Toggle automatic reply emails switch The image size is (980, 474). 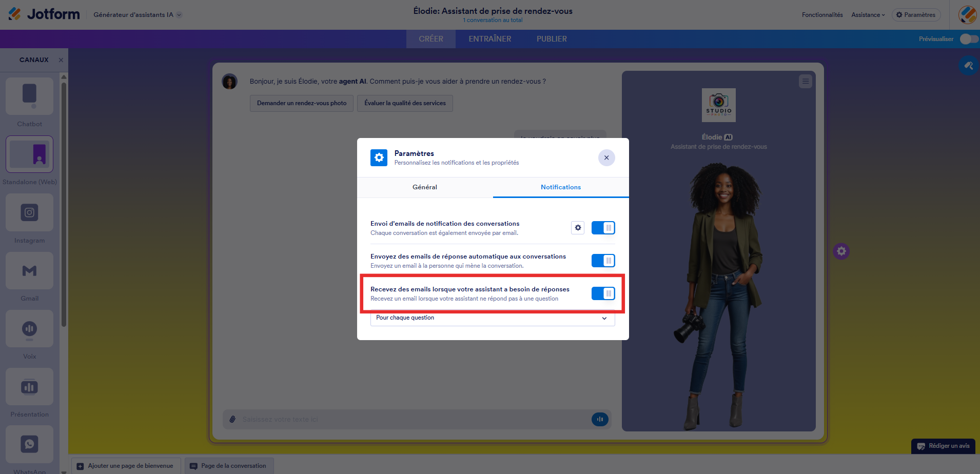coord(603,261)
